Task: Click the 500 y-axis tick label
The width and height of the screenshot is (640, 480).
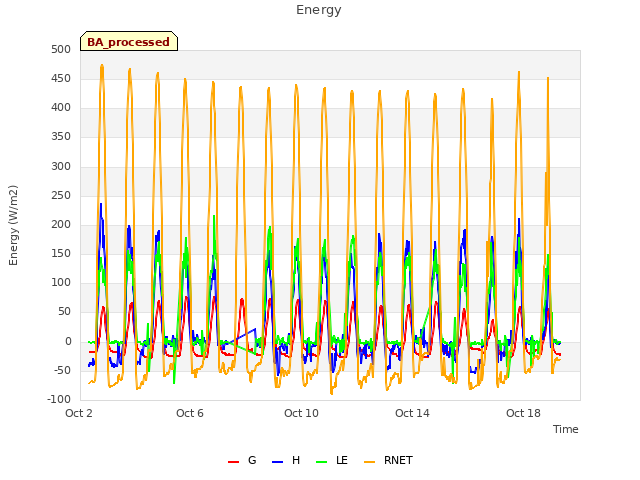Action: pos(61,49)
